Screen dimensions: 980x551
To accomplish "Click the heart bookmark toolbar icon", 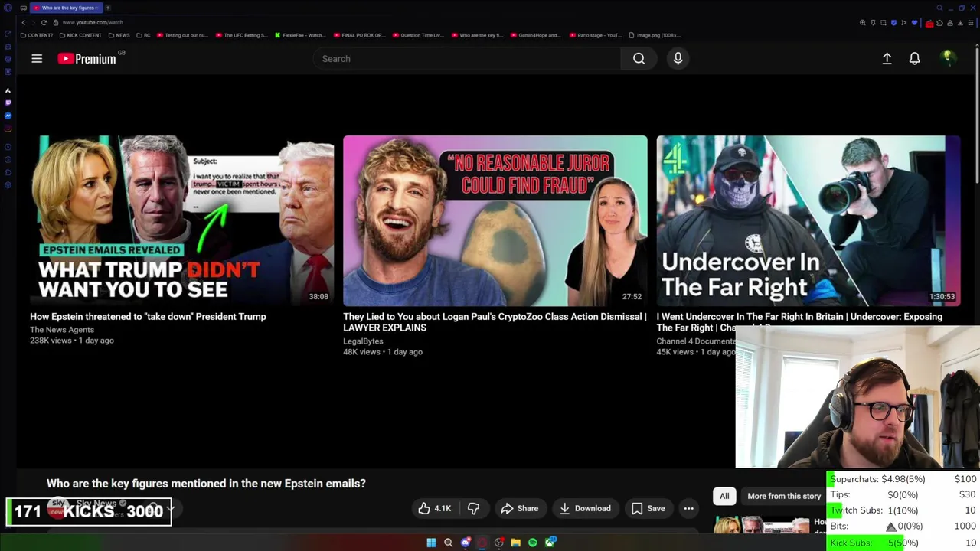I will pos(914,23).
